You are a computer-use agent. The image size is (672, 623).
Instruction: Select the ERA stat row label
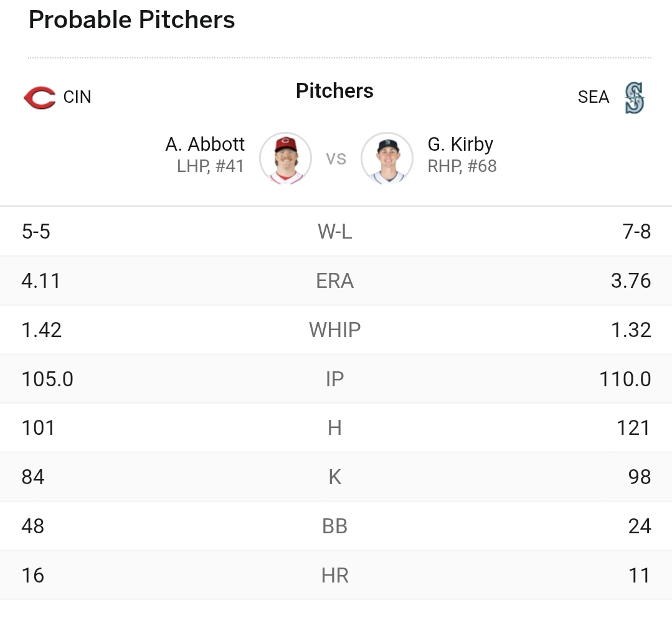(x=334, y=281)
